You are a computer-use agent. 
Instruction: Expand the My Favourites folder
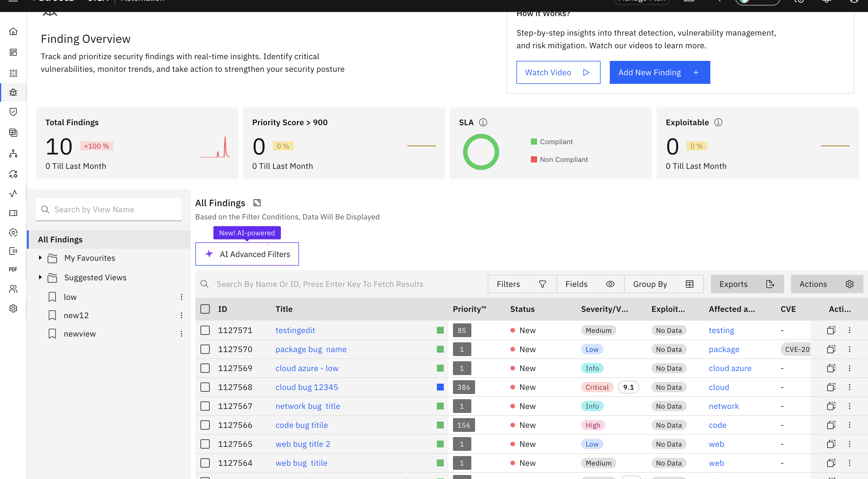(x=40, y=258)
